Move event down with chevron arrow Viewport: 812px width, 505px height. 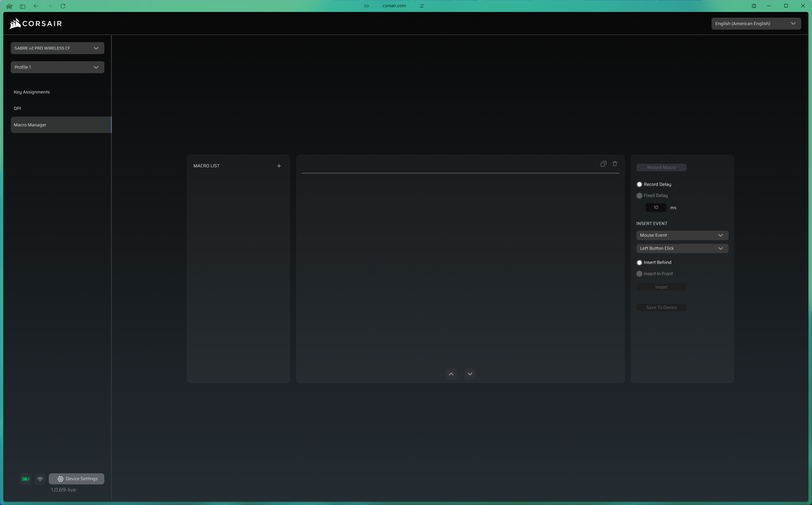point(470,374)
